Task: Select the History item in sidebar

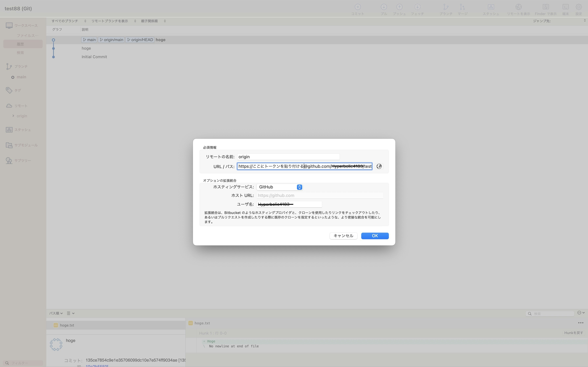Action: pyautogui.click(x=20, y=44)
